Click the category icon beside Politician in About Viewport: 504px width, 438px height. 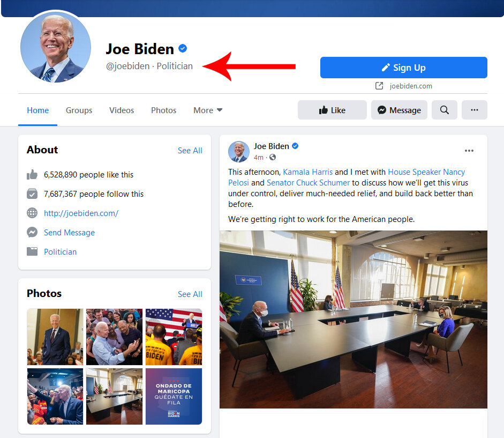32,251
